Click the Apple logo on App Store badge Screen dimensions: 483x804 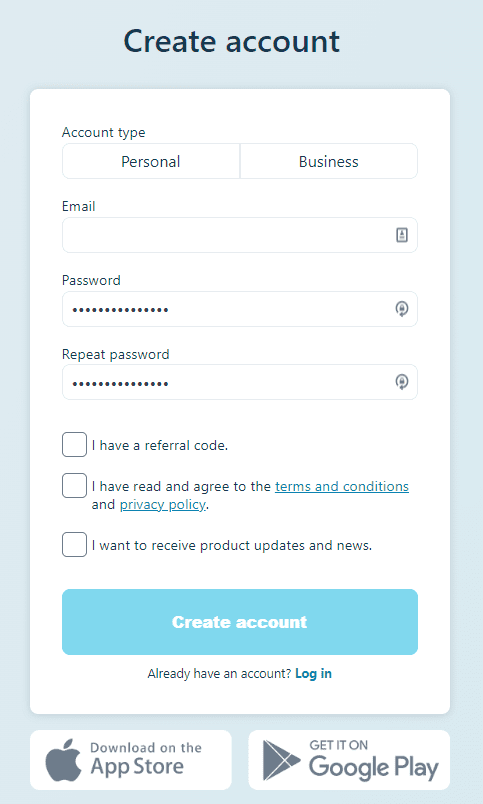click(x=64, y=760)
